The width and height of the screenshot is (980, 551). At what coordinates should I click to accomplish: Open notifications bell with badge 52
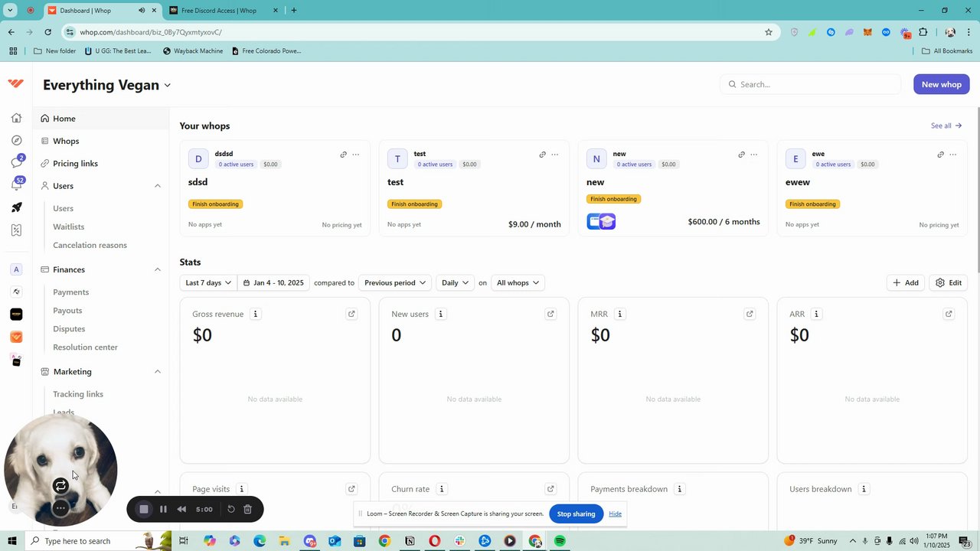16,184
